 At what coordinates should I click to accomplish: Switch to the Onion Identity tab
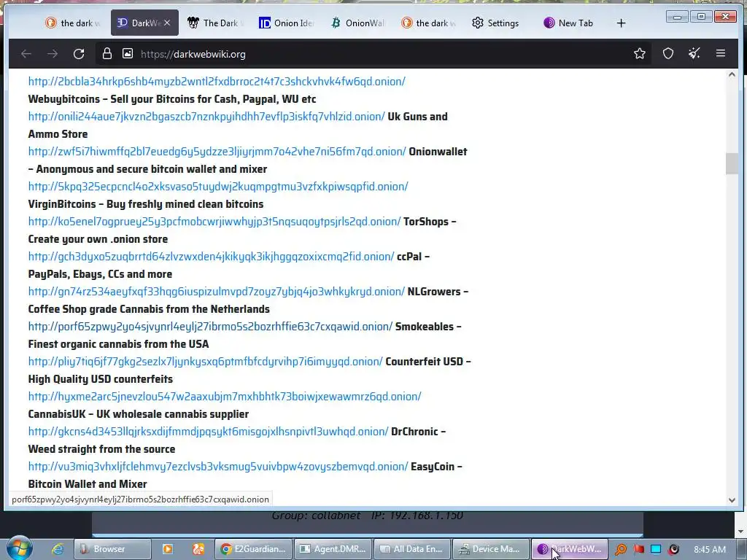tap(286, 23)
